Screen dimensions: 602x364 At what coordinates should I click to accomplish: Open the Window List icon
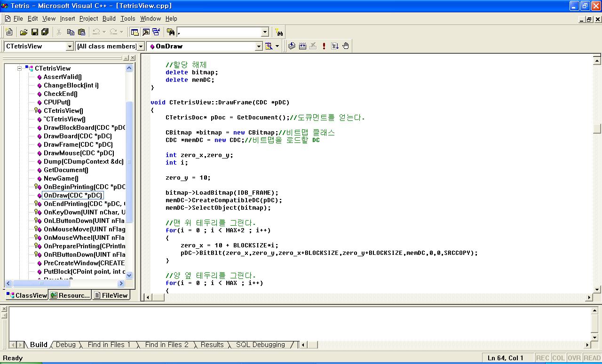(x=156, y=32)
